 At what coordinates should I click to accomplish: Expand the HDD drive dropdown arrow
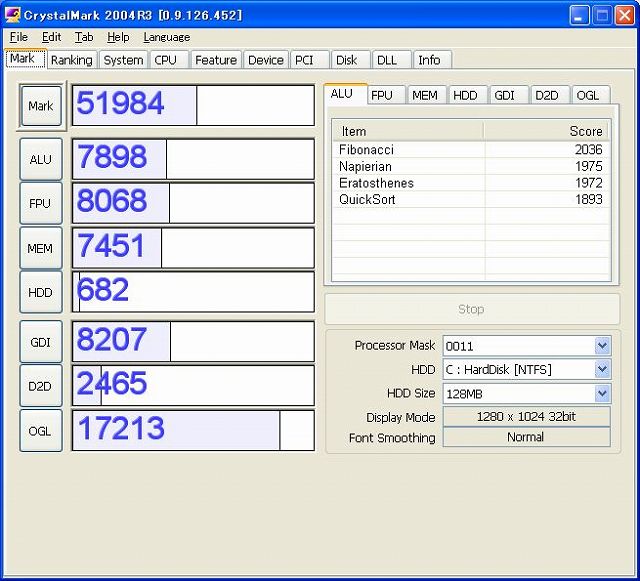602,370
